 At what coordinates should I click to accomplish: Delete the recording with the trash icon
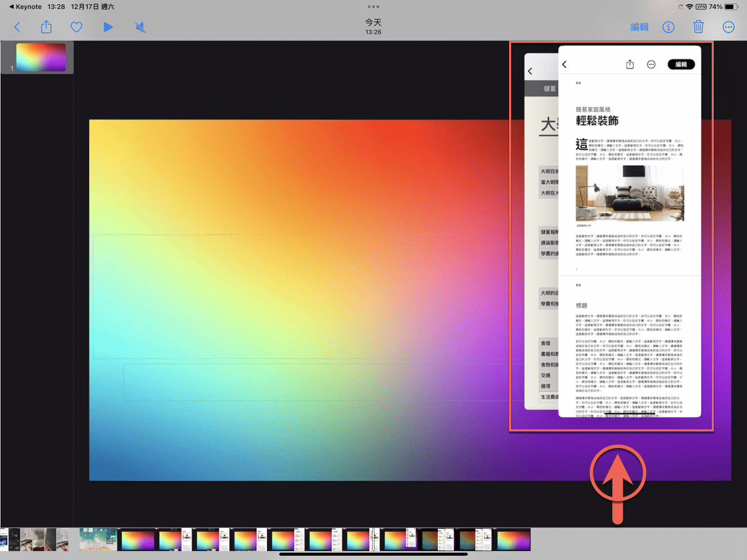[699, 27]
